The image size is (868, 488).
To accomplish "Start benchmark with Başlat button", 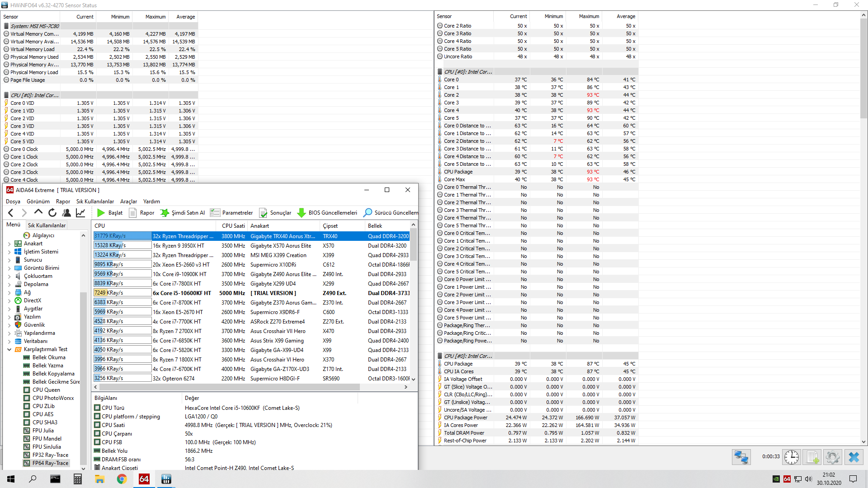I will pyautogui.click(x=110, y=213).
